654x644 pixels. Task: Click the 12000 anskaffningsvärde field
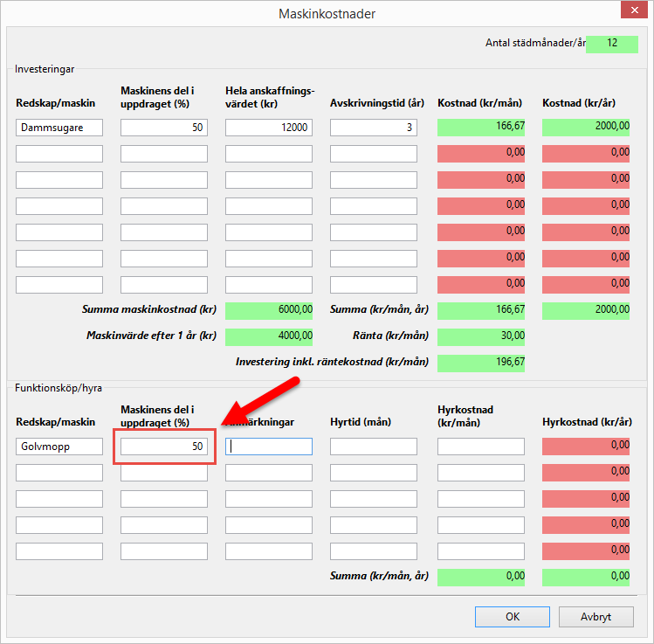click(x=268, y=128)
